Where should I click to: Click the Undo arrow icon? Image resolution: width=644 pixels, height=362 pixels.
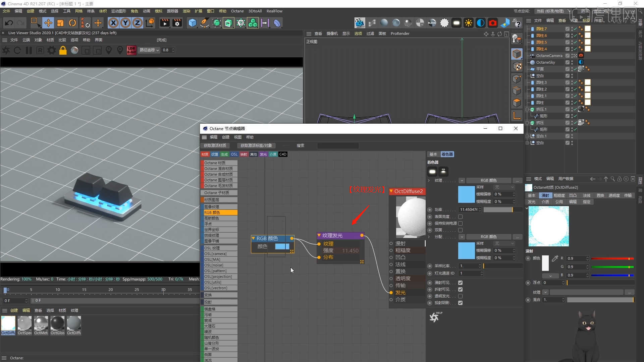[9, 23]
